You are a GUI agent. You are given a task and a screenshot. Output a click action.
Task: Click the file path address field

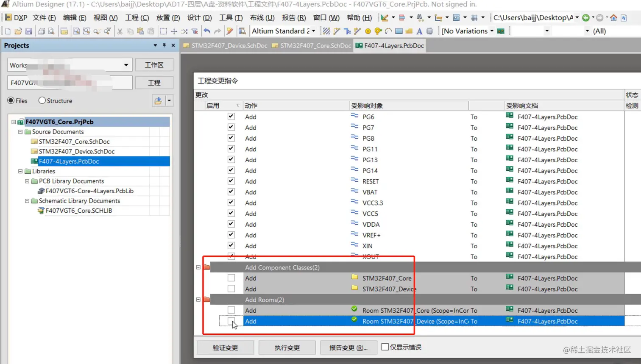[533, 18]
